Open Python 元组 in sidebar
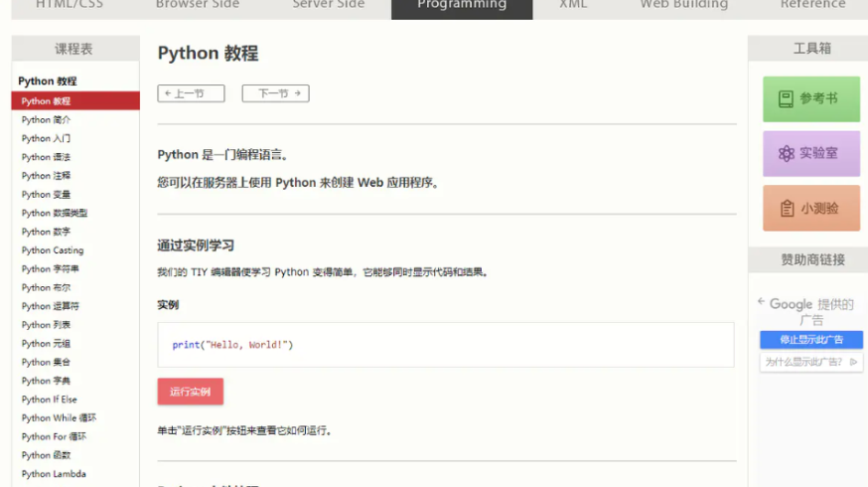This screenshot has height=487, width=868. 46,344
